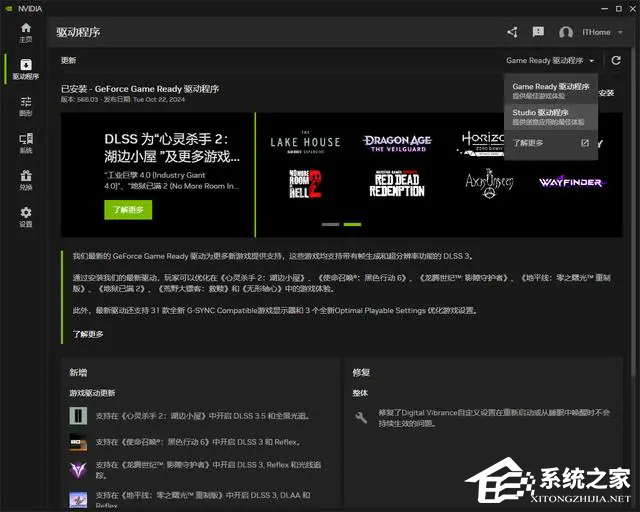Expand the ITHome account dropdown arrow
The image size is (640, 512).
click(620, 32)
